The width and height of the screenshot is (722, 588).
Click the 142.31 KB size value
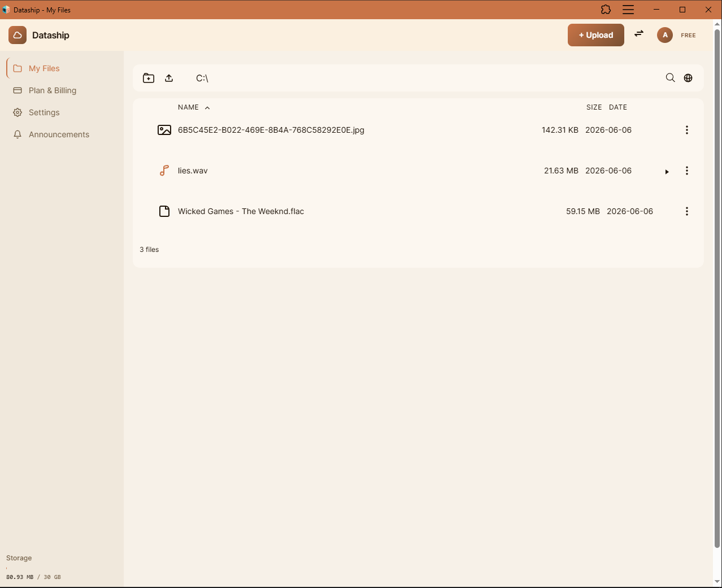pos(560,130)
